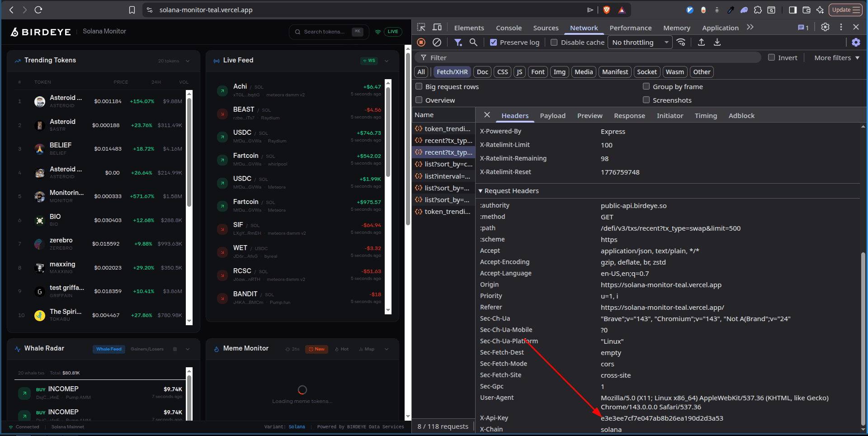This screenshot has height=436, width=868.
Task: Open the Response tab
Action: 629,116
